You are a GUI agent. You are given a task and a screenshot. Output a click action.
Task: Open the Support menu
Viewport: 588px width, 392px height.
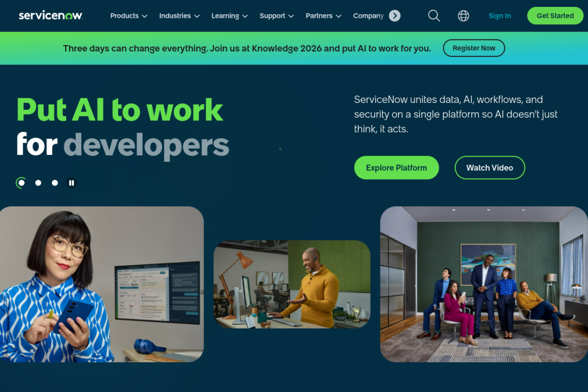coord(277,16)
